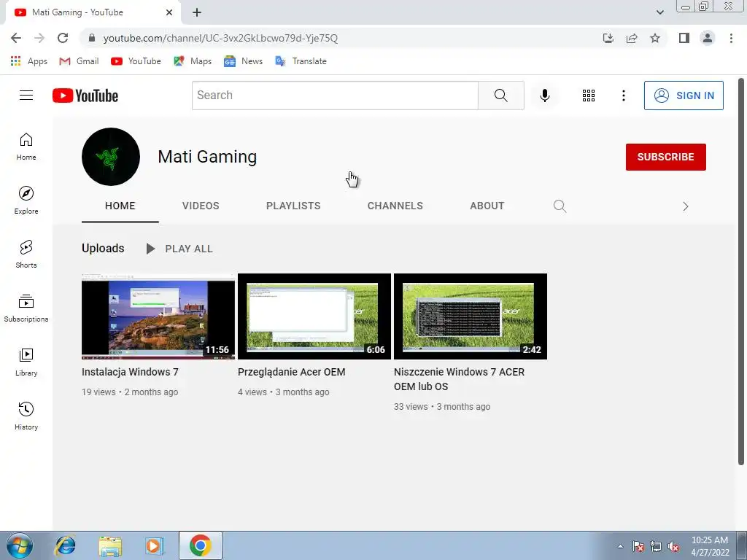Image resolution: width=747 pixels, height=560 pixels.
Task: Click title 'Instalacja Windows 7'
Action: coord(130,372)
